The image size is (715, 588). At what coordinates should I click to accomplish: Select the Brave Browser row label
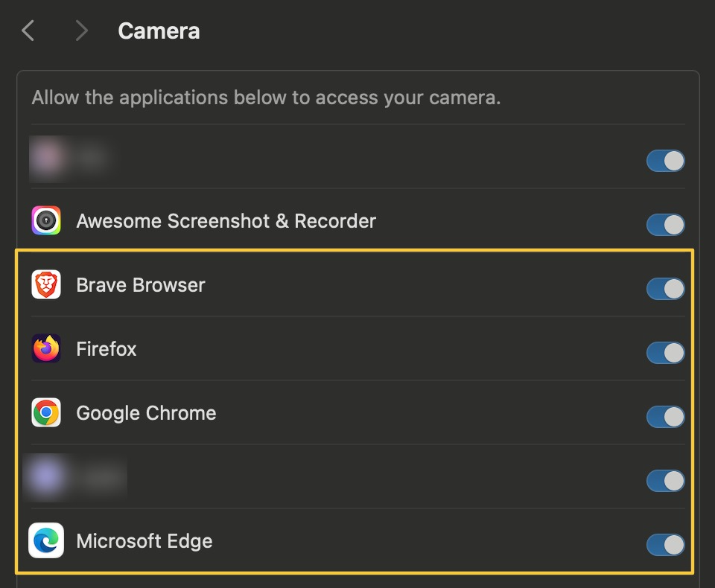(141, 284)
